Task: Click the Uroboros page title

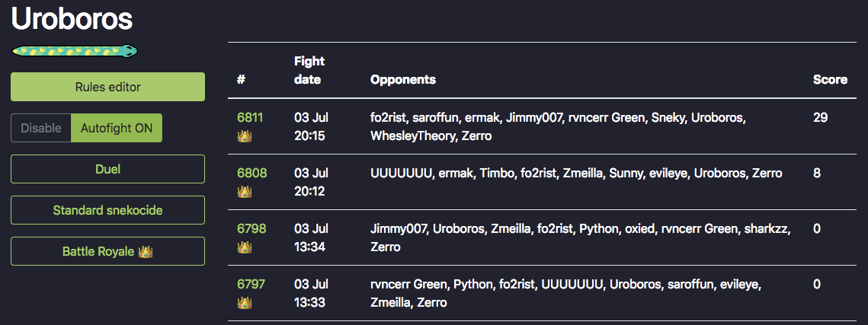Action: (x=72, y=18)
